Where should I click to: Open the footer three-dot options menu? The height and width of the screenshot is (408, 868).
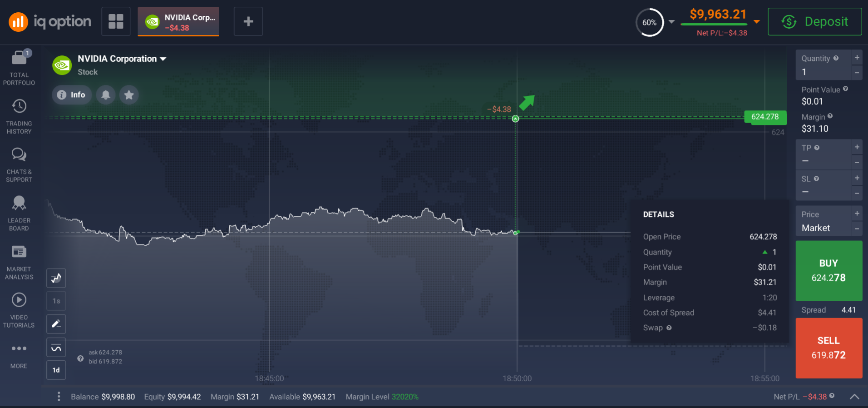coord(59,397)
